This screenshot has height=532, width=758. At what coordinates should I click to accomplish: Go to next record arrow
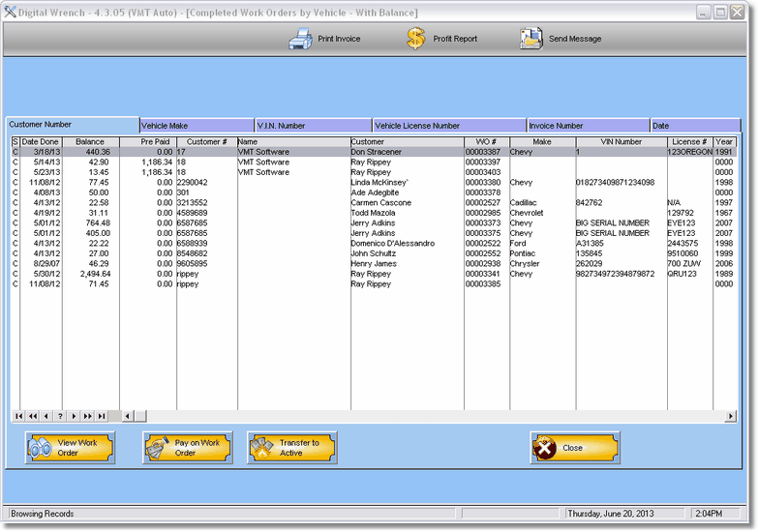74,416
